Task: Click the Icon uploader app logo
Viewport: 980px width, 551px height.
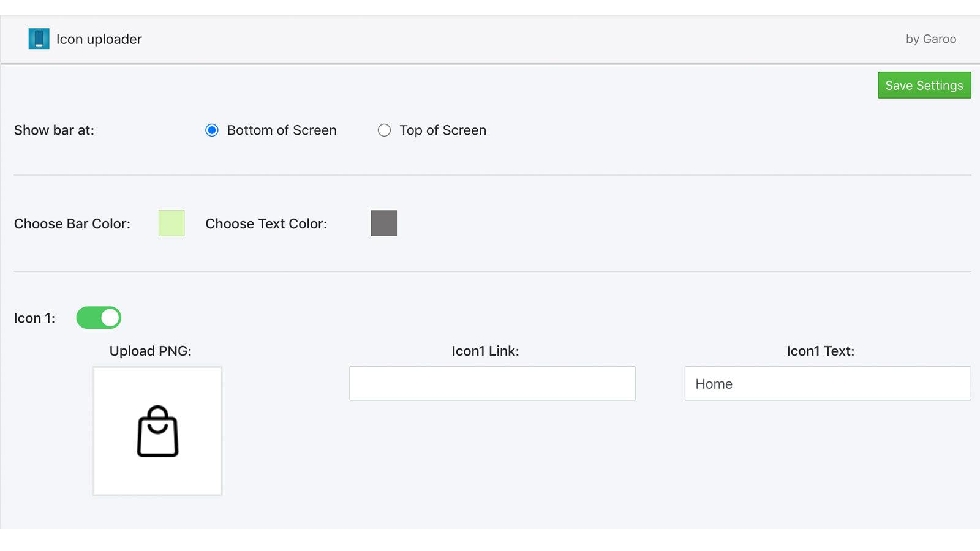Action: point(39,39)
